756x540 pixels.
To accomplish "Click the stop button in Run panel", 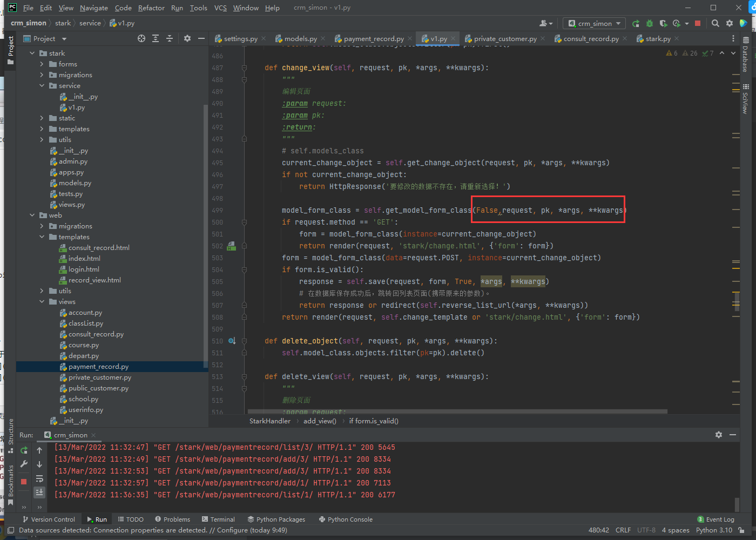I will point(24,482).
